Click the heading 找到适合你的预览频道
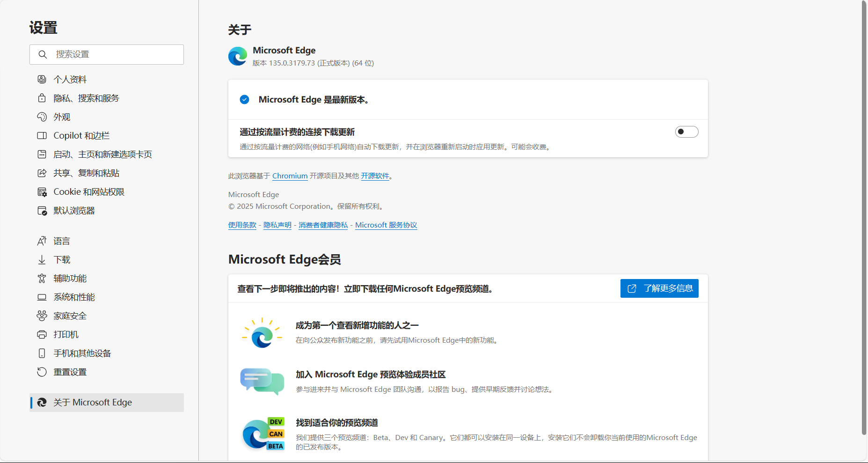868x463 pixels. [x=337, y=423]
